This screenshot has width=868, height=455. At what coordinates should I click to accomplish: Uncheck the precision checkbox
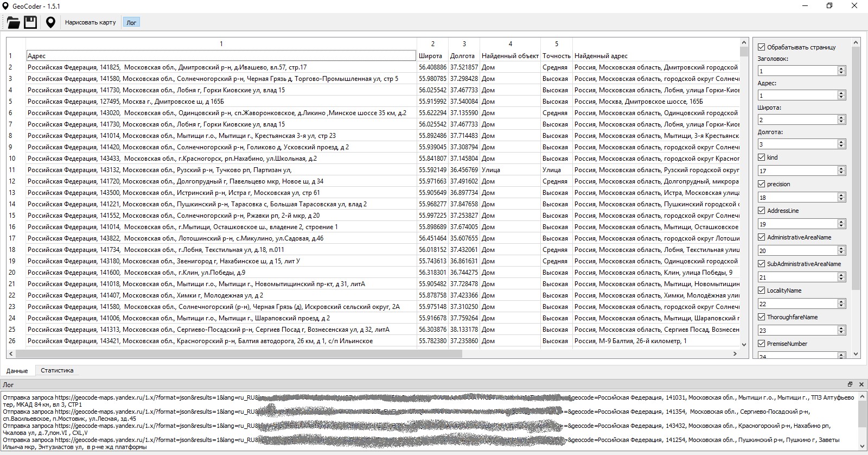762,184
